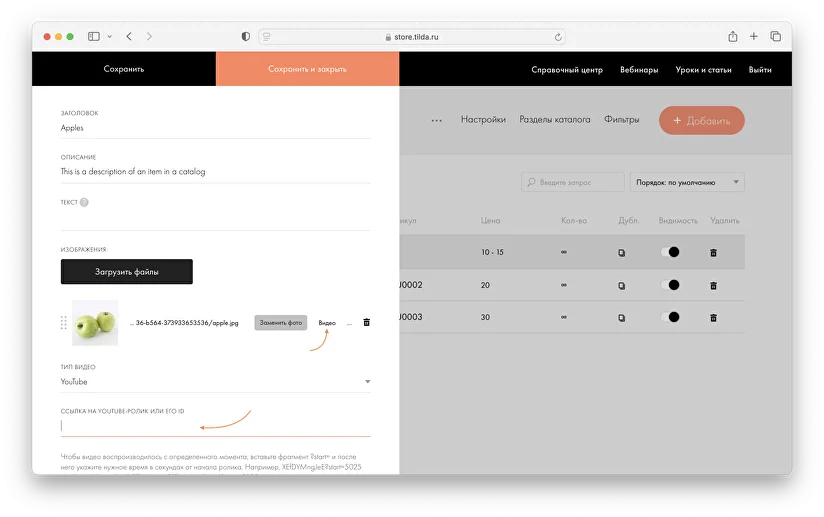
Task: Open the three-dots menu beside Настройки
Action: pyautogui.click(x=436, y=120)
